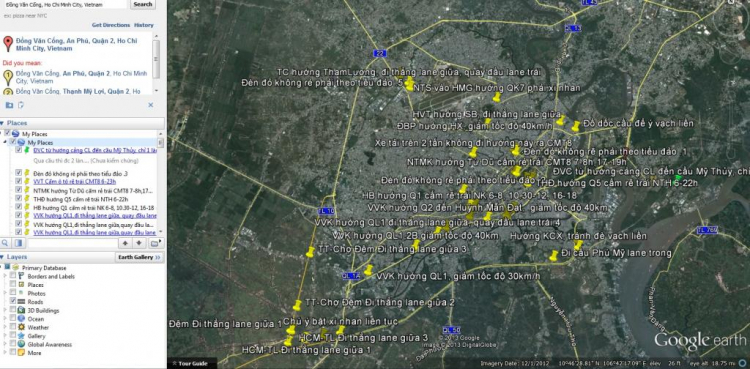Click the add folder icon in Places
750x369 pixels.
[x=154, y=243]
